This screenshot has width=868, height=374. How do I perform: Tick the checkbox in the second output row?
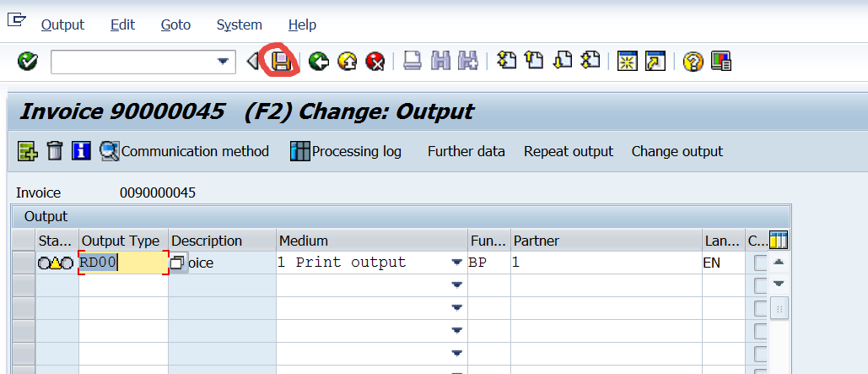coord(761,285)
